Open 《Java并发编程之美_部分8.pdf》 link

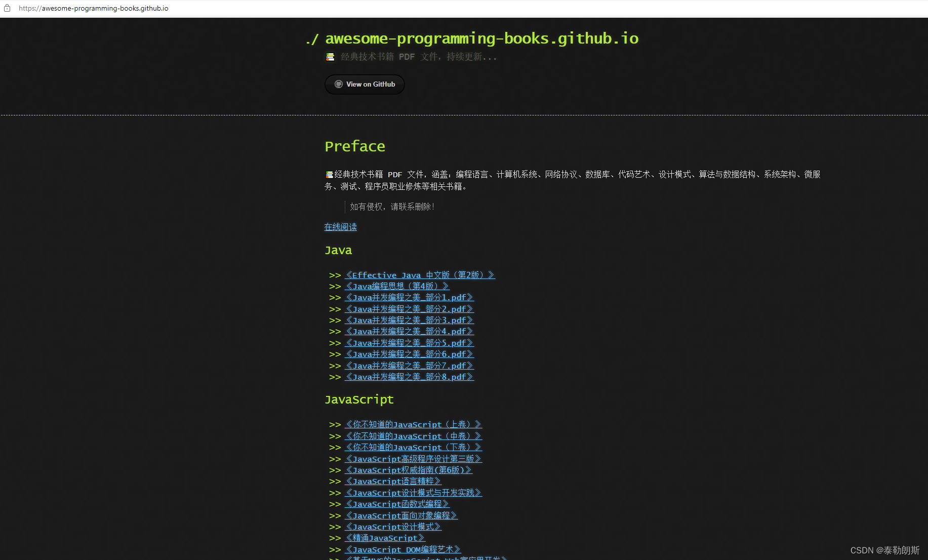[409, 377]
